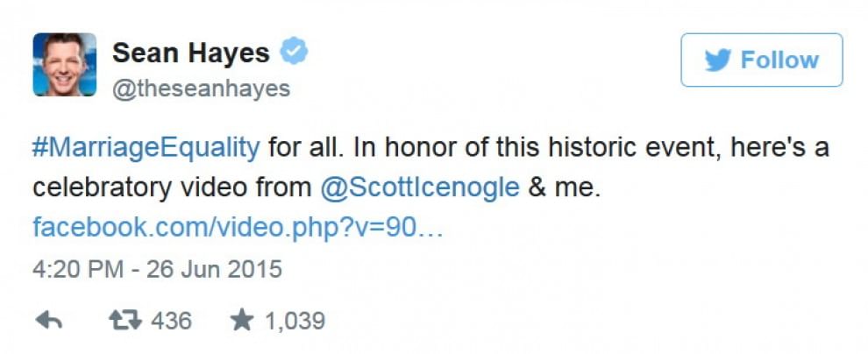Click the blue verified badge
Screen dimensions: 868x354
(294, 52)
